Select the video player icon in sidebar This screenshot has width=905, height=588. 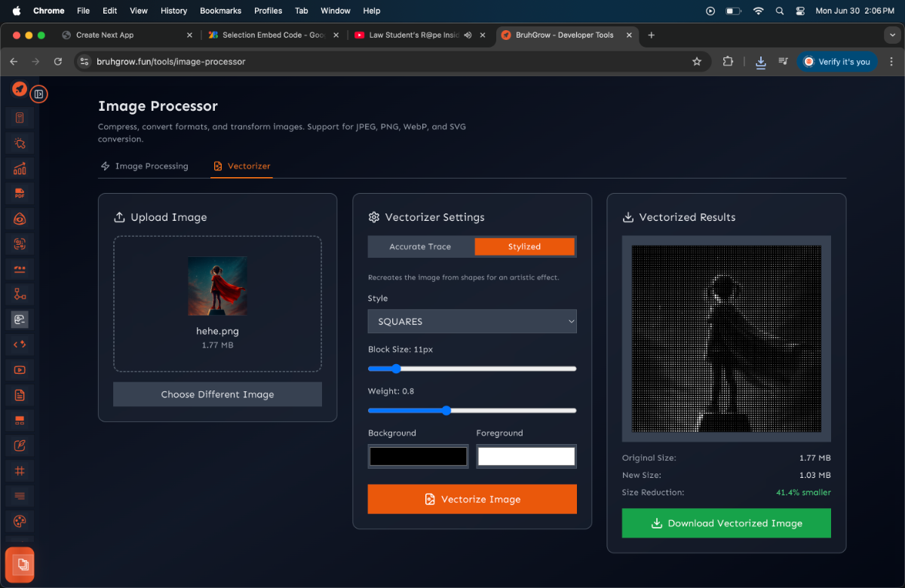[x=20, y=369]
